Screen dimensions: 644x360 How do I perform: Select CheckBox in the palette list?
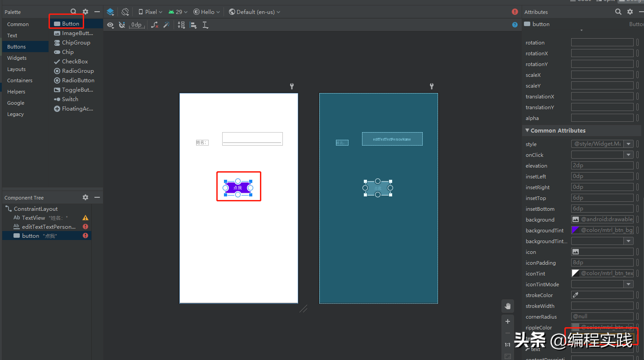pyautogui.click(x=76, y=62)
